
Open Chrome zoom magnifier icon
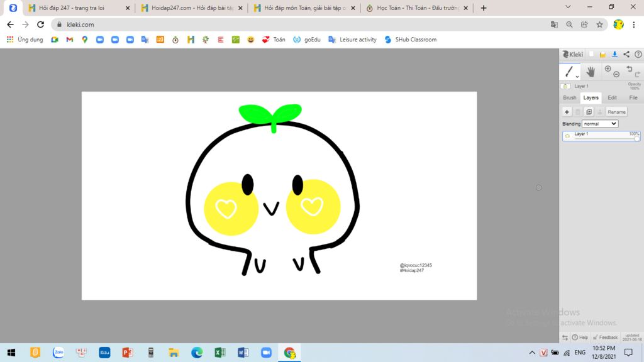point(569,25)
